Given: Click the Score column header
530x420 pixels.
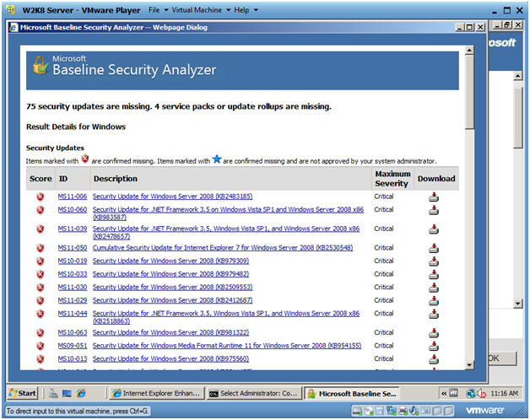Looking at the screenshot, I should pos(41,179).
